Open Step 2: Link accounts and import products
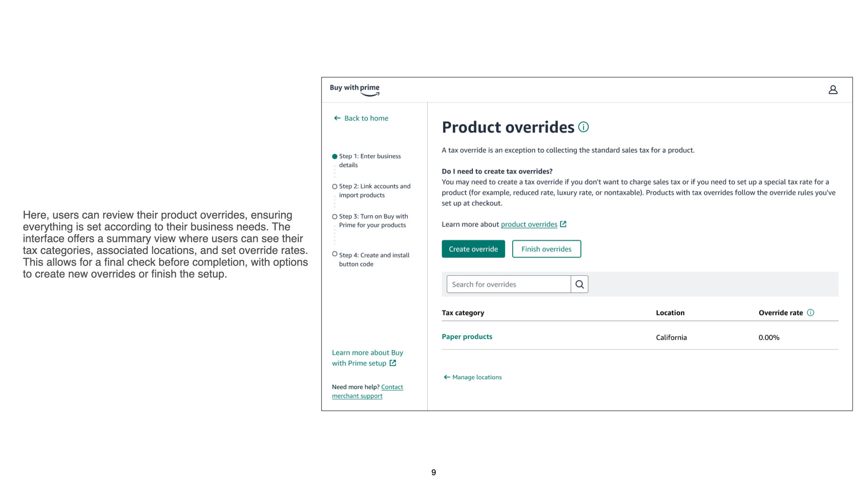868x488 pixels. coord(374,191)
